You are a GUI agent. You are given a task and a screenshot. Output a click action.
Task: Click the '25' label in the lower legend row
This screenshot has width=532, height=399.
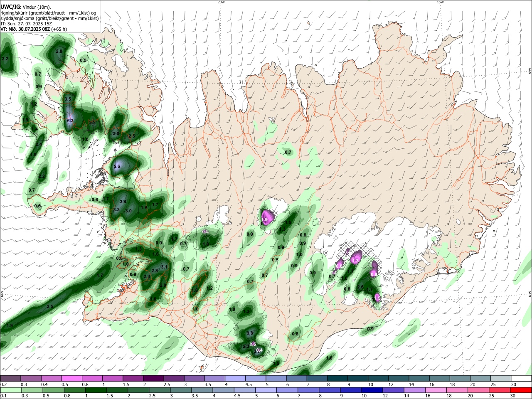point(492,396)
